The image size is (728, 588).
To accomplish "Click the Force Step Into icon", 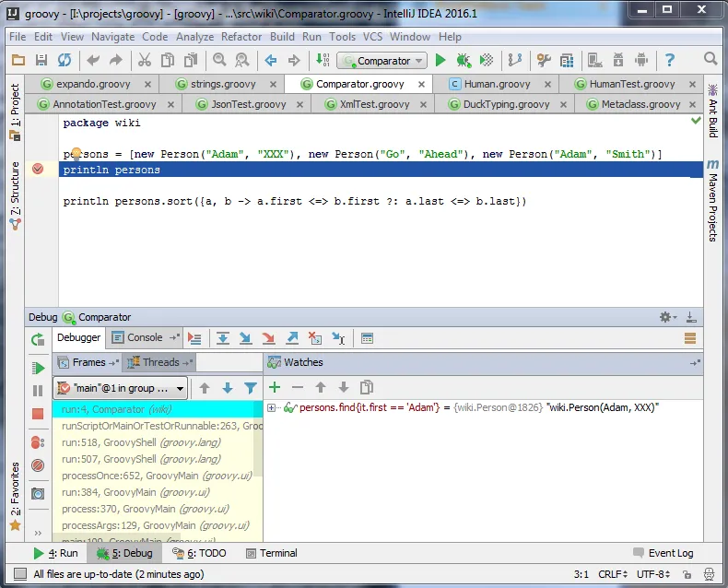I will [268, 338].
